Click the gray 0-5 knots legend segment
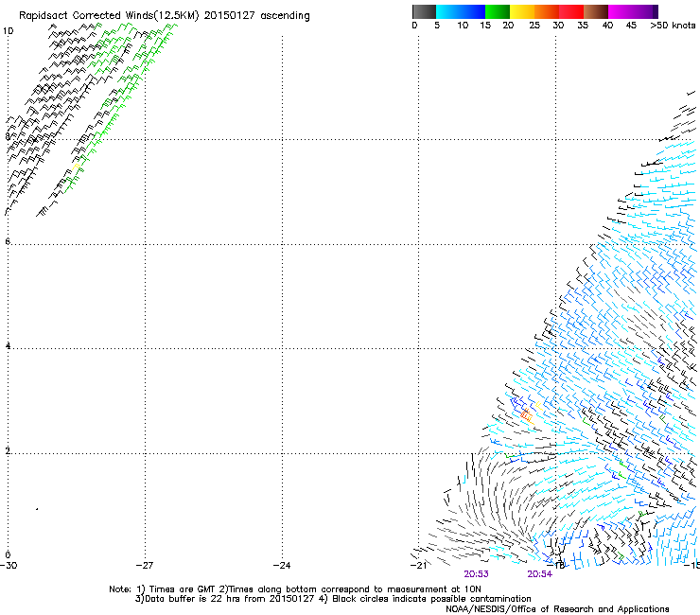This screenshot has width=700, height=615. click(424, 11)
